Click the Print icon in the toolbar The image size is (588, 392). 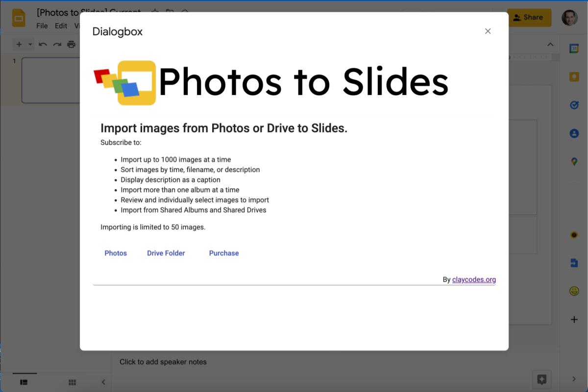(72, 45)
